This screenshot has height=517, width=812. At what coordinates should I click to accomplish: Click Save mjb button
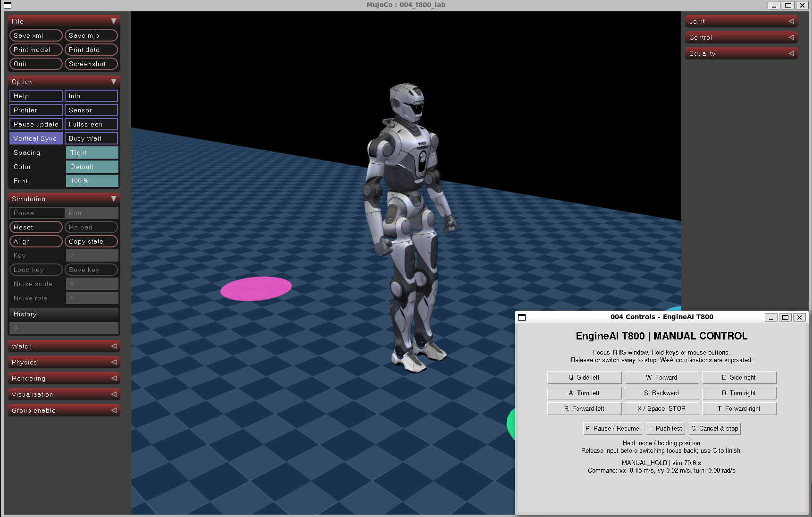tap(91, 35)
